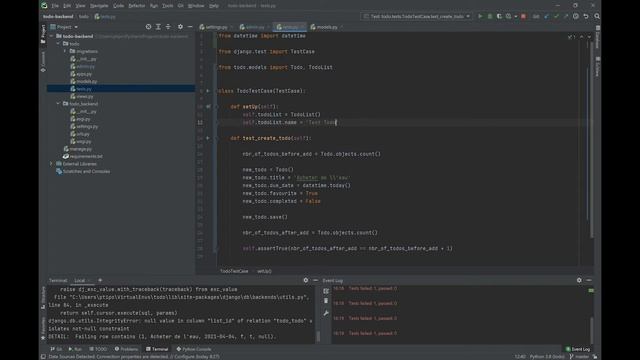This screenshot has height=360, width=640.
Task: Hide the Terminal panel
Action: (x=316, y=280)
